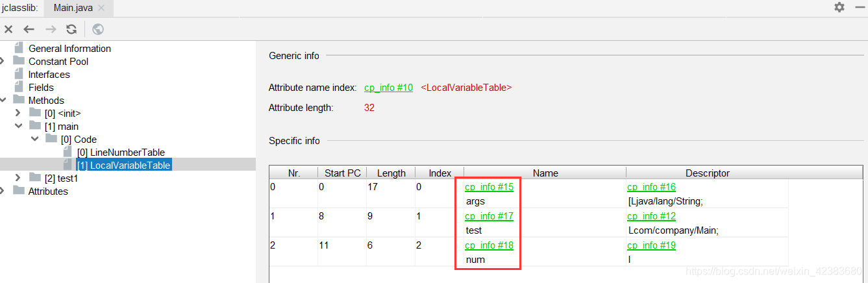Select Interfaces node in tree
The width and height of the screenshot is (868, 283).
pos(49,74)
